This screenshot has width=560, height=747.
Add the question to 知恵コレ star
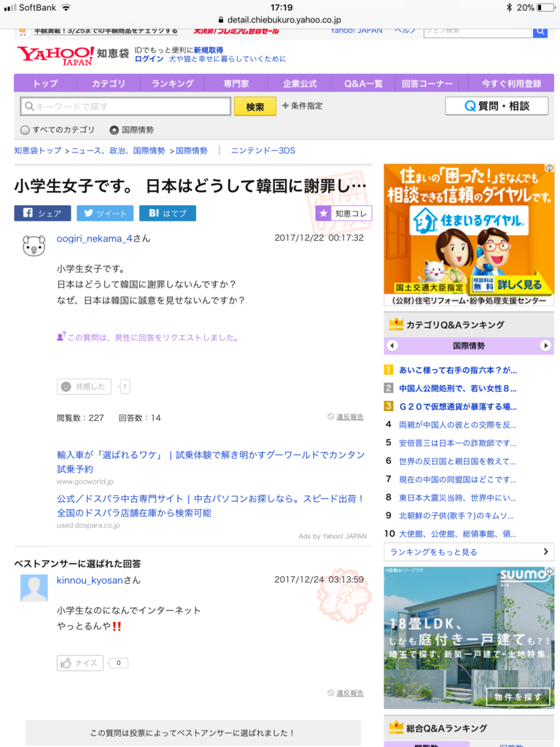coord(343,214)
